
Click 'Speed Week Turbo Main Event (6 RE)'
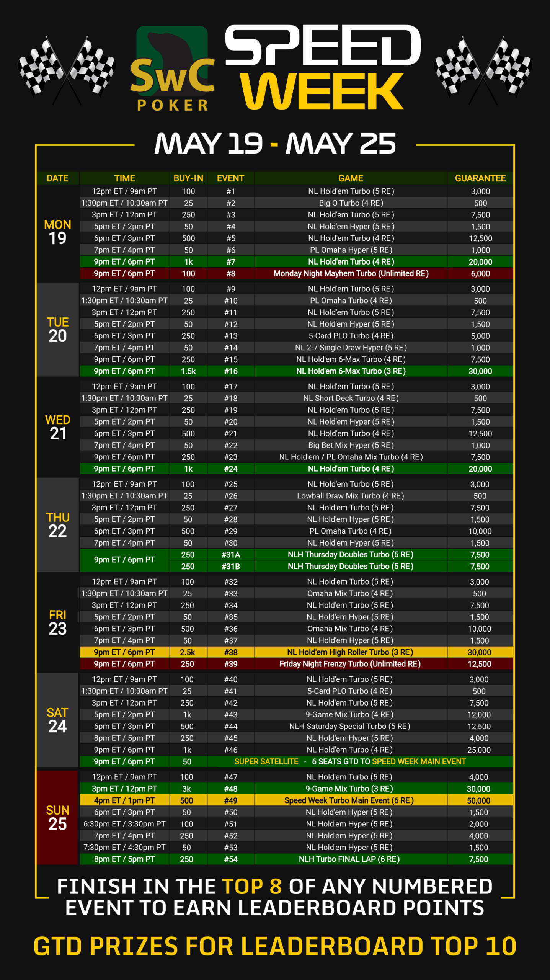click(x=349, y=800)
